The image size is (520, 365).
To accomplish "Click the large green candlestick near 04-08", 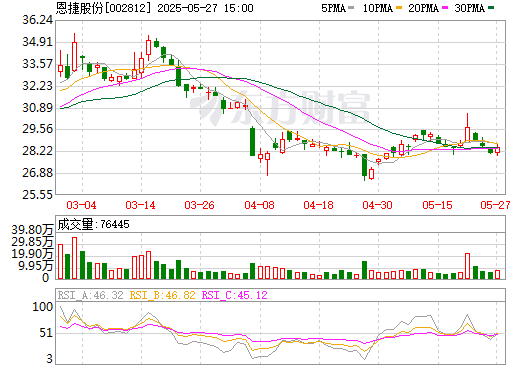I will pyautogui.click(x=253, y=141).
